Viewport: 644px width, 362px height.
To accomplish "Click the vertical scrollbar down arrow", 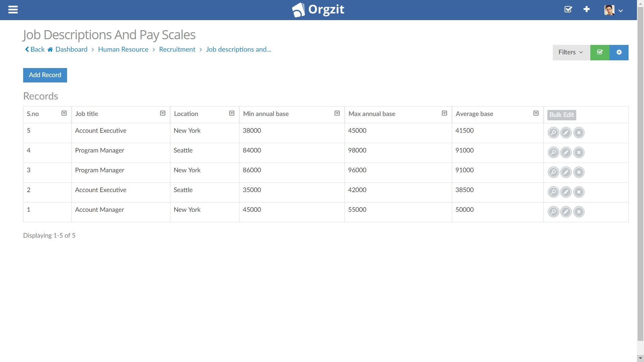I will 640,358.
